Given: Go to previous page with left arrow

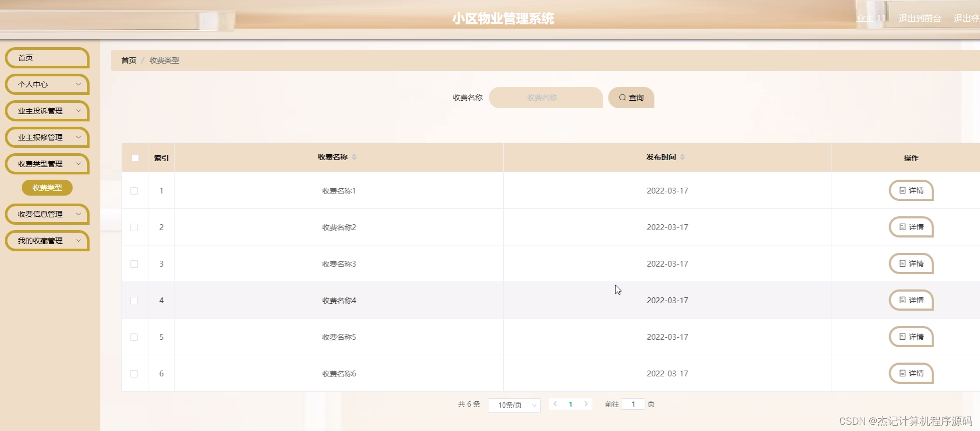Looking at the screenshot, I should [555, 404].
